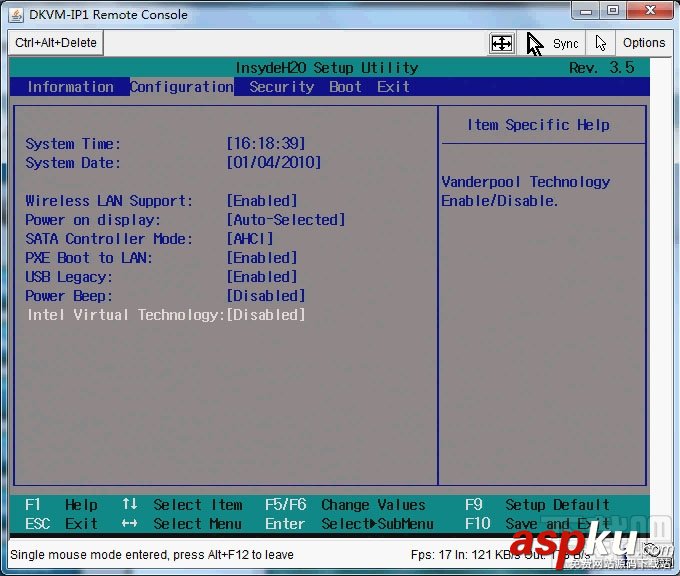The image size is (680, 576).
Task: Click the F1 Help hint
Action: pos(61,504)
